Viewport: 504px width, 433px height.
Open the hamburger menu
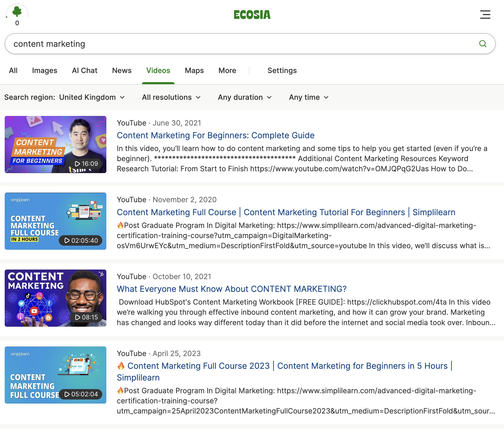point(485,15)
